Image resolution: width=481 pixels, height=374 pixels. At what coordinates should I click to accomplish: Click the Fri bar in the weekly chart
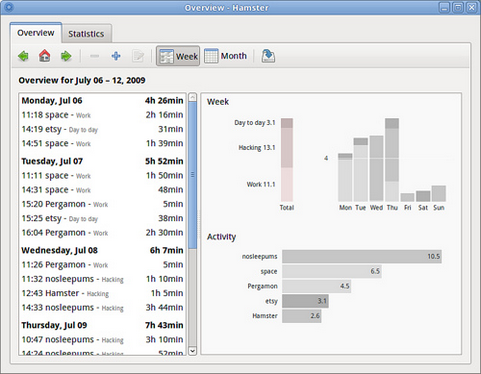[x=407, y=197]
